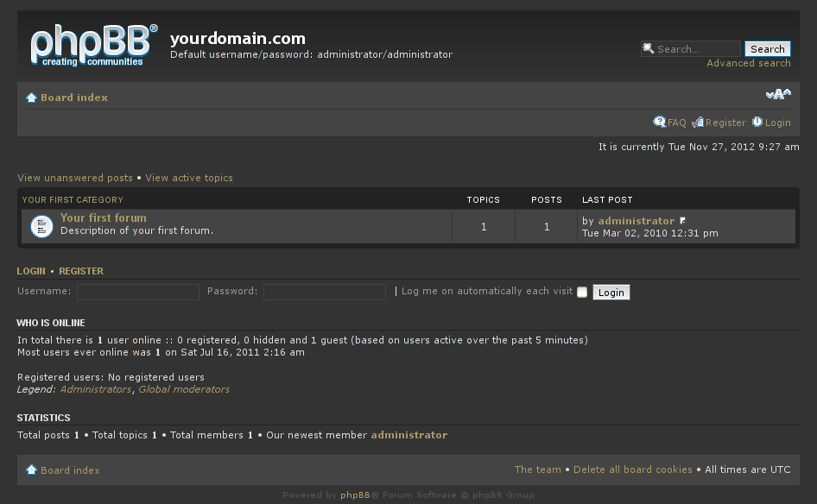Open the top Board index link

(74, 98)
